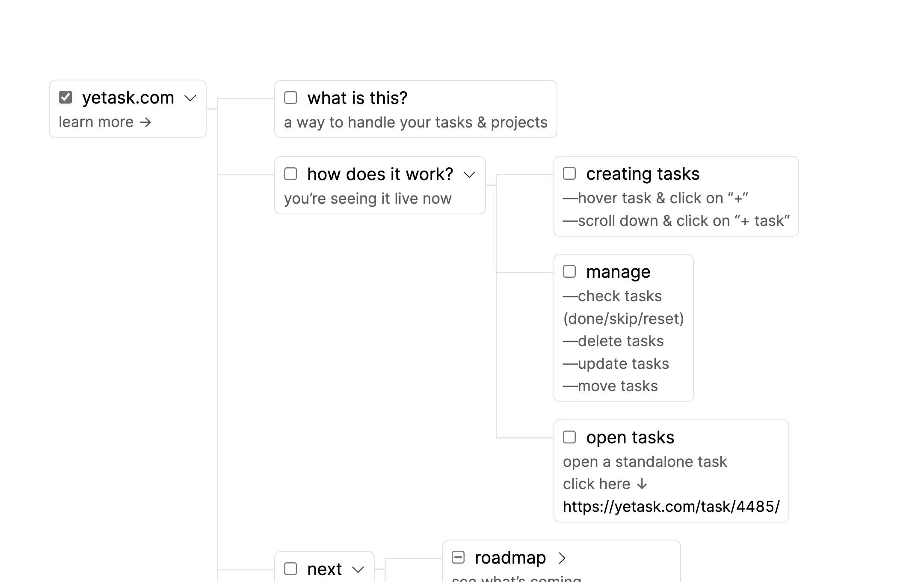
Task: Expand the roadmap right chevron
Action: [562, 558]
